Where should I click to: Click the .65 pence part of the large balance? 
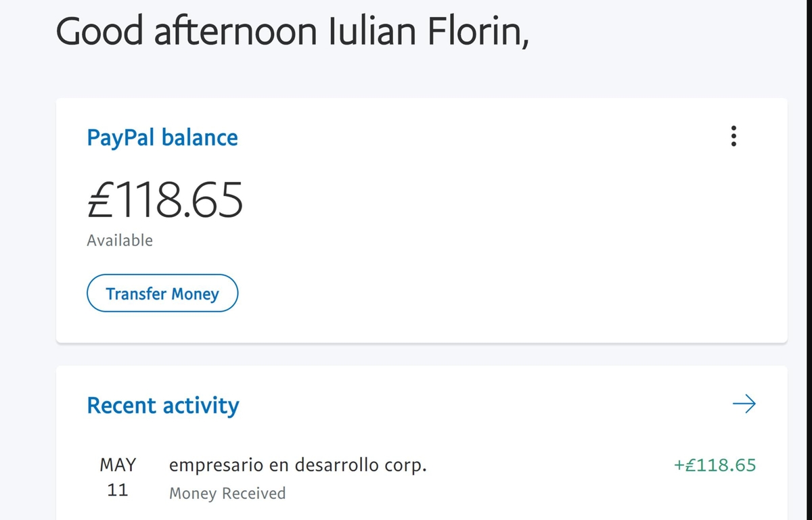[x=214, y=199]
